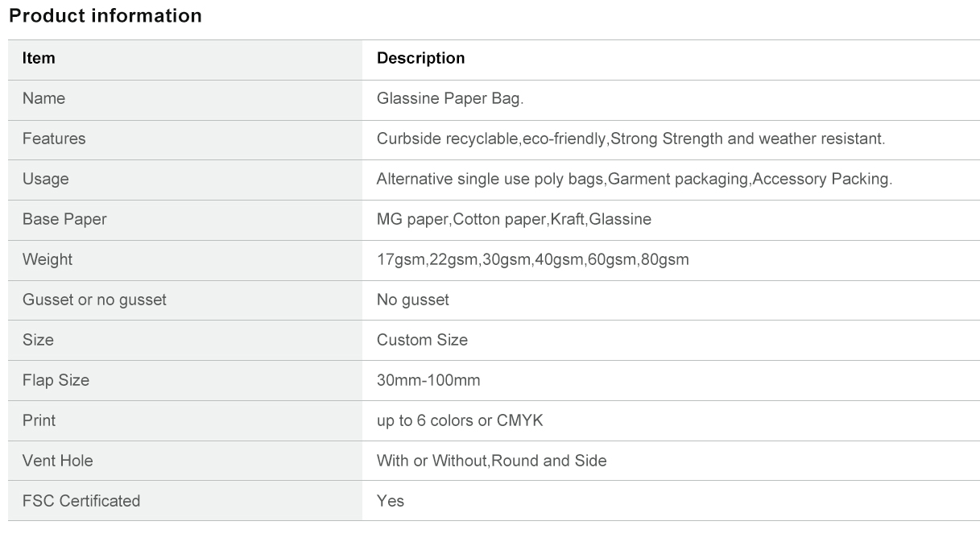Click the "Item" column header

[x=39, y=58]
